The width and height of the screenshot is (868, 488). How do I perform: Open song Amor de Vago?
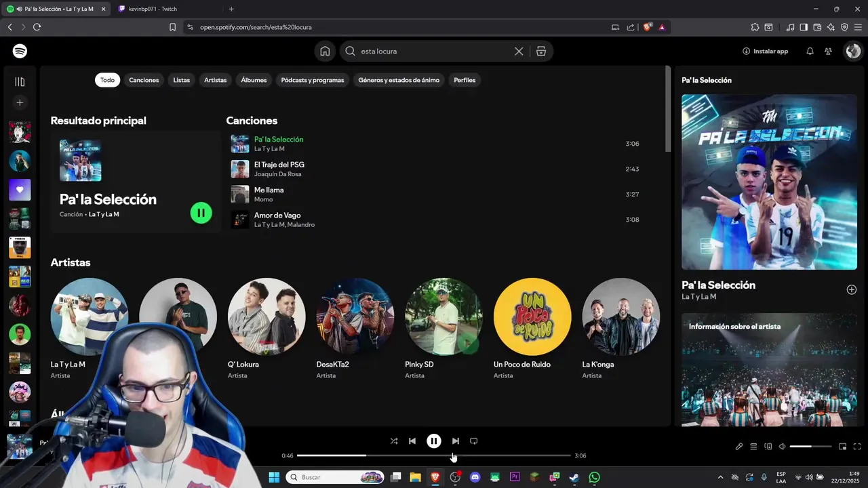(277, 216)
